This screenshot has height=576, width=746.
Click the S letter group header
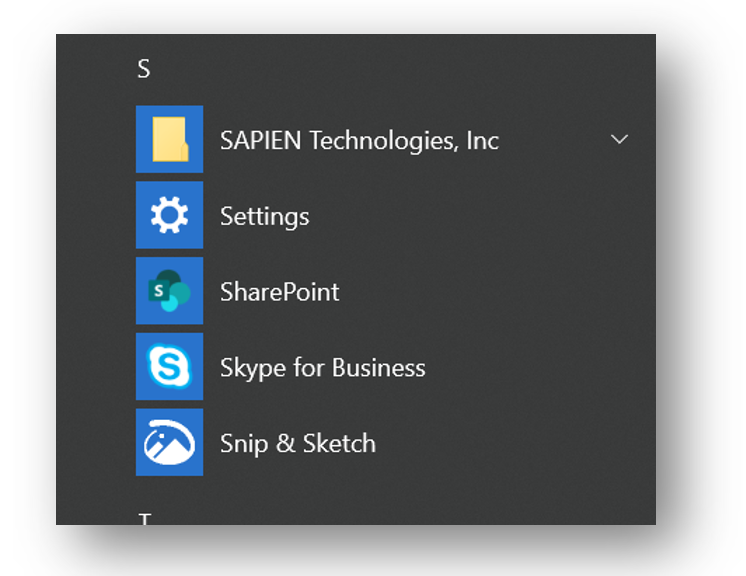(144, 69)
